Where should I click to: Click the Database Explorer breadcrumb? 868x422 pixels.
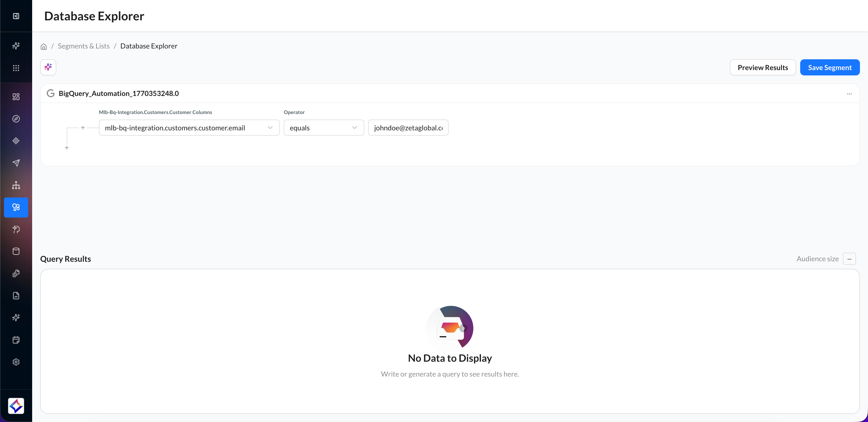149,46
